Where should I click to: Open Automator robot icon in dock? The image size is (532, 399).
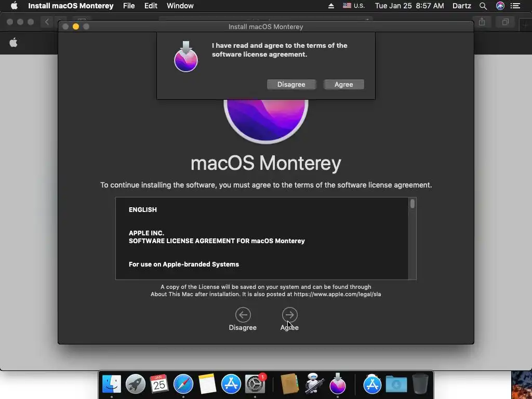tap(313, 384)
